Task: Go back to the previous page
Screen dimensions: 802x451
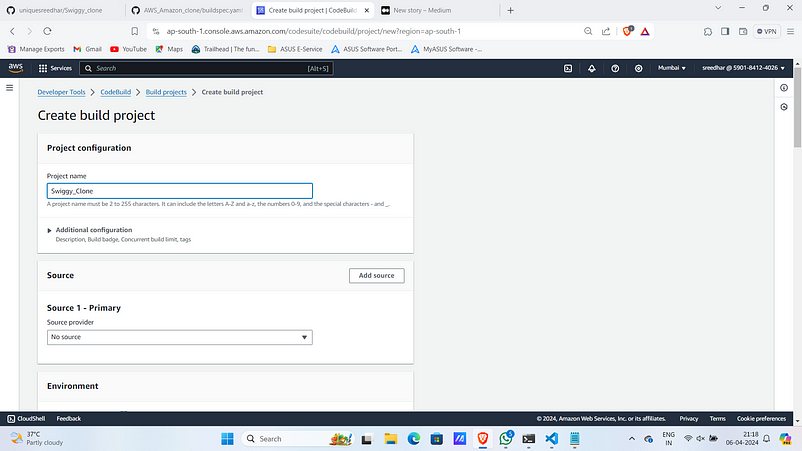Action: click(x=12, y=31)
